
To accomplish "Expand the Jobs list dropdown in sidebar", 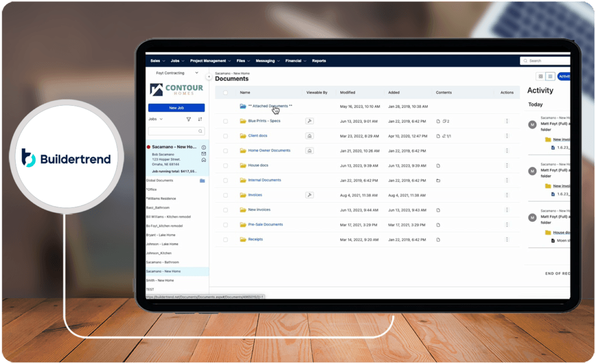I will 155,119.
